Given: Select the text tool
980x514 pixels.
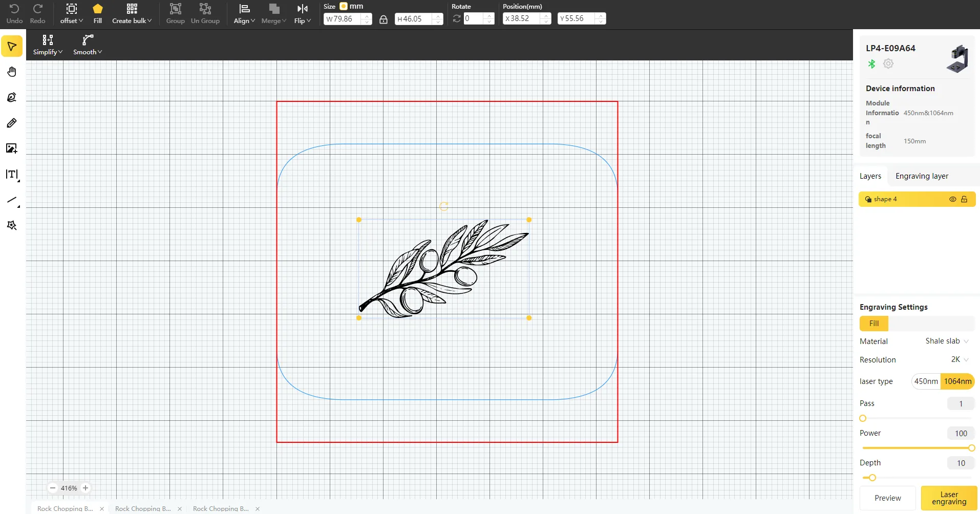Looking at the screenshot, I should point(12,175).
